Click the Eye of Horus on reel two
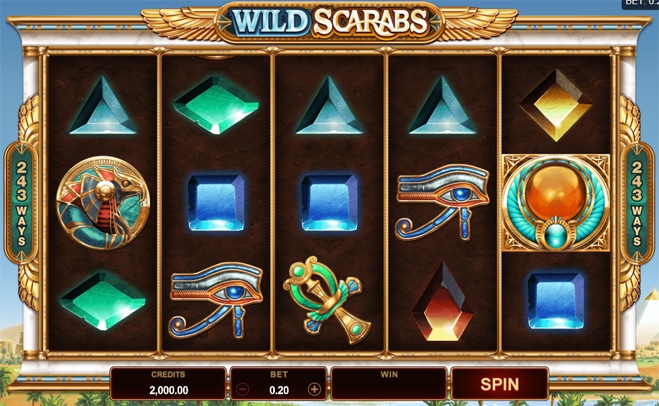This screenshot has height=406, width=659. pyautogui.click(x=216, y=300)
